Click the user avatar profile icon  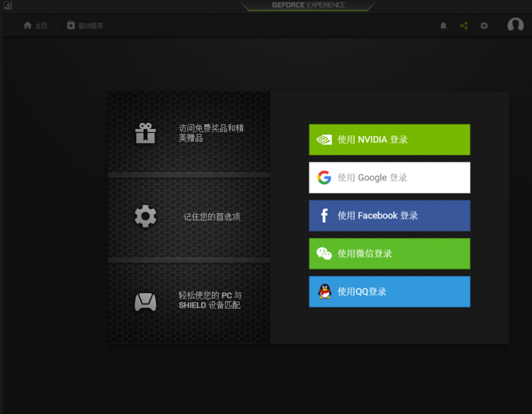515,25
